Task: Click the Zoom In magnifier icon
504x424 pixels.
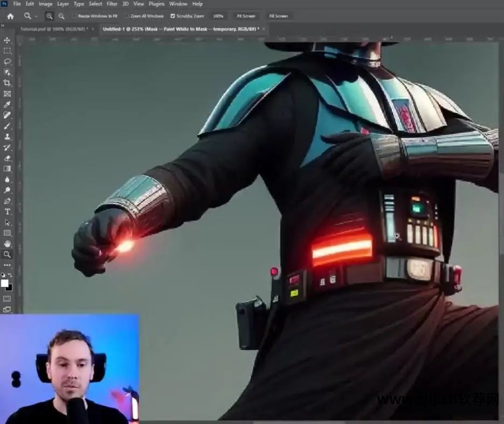Action: (49, 16)
